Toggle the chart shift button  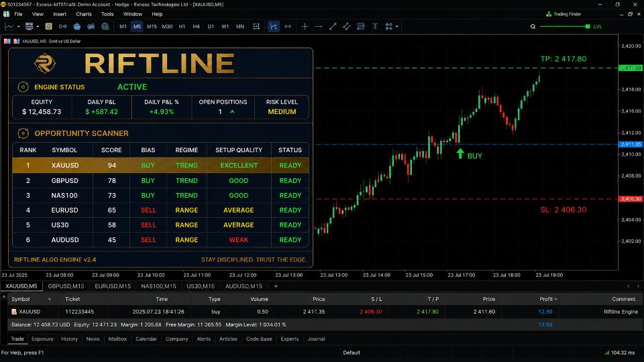coord(288,26)
